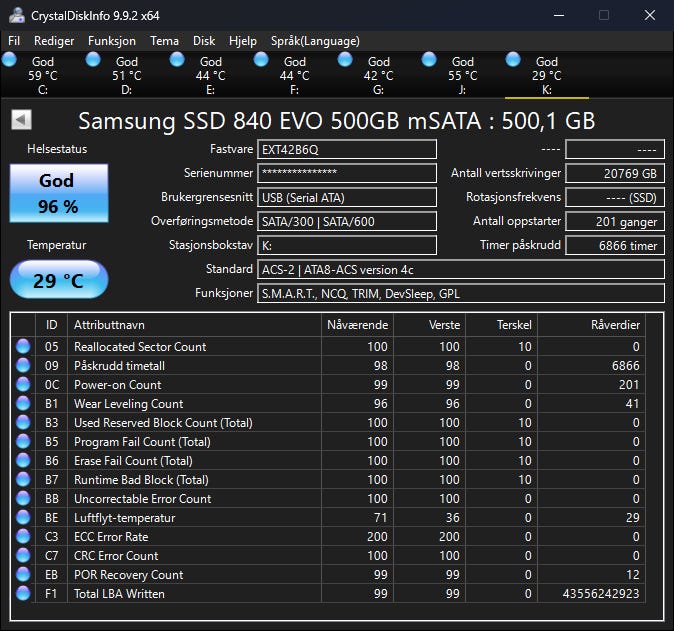Click the CrystalDiskInfo app icon in title bar

click(17, 15)
